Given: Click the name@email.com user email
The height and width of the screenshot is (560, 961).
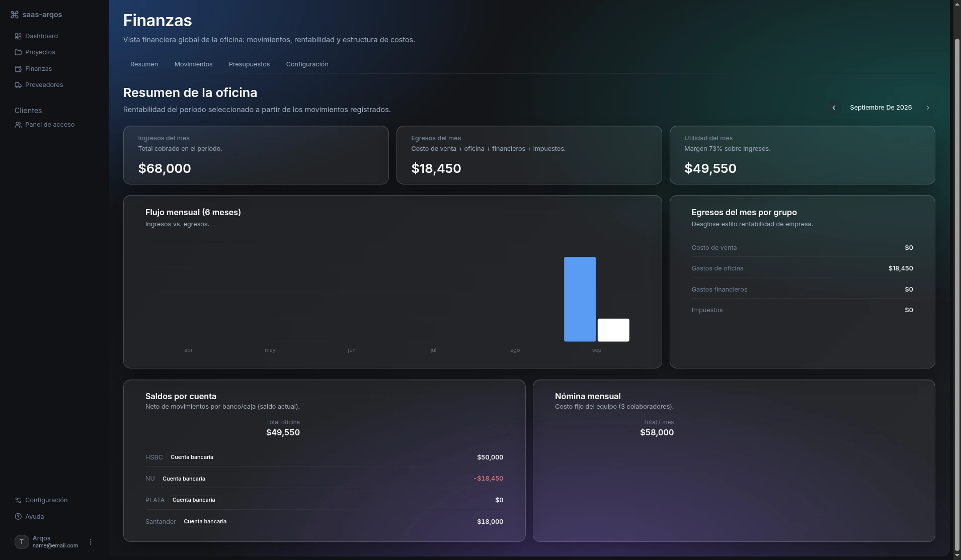Looking at the screenshot, I should tap(55, 546).
